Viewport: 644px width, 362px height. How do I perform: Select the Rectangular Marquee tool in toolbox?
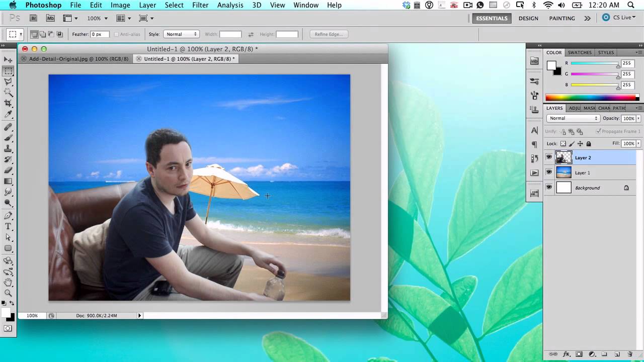[x=8, y=71]
